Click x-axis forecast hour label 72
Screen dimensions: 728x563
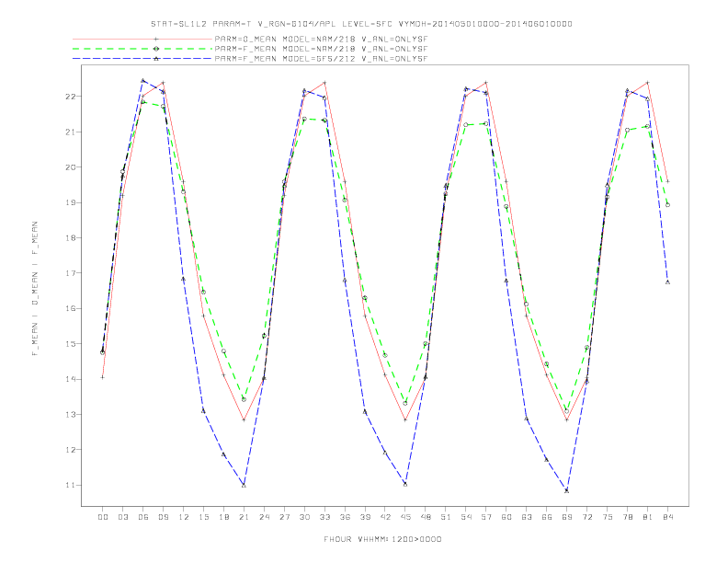587,517
